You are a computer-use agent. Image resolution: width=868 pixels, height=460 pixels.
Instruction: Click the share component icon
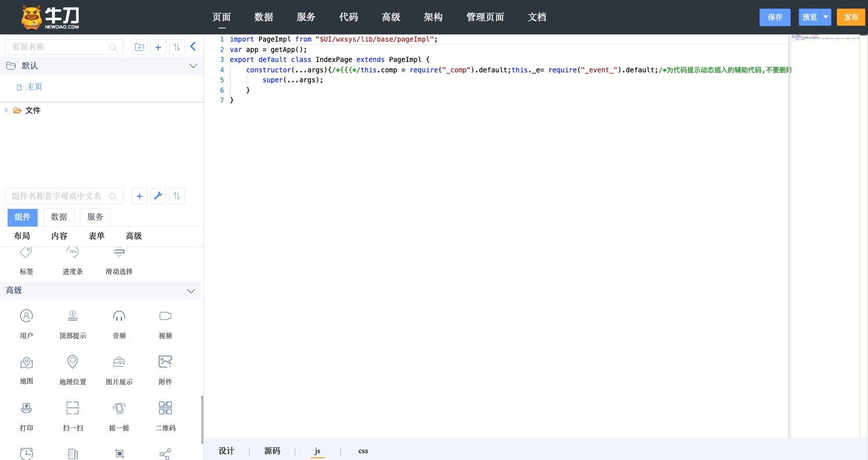(x=165, y=454)
